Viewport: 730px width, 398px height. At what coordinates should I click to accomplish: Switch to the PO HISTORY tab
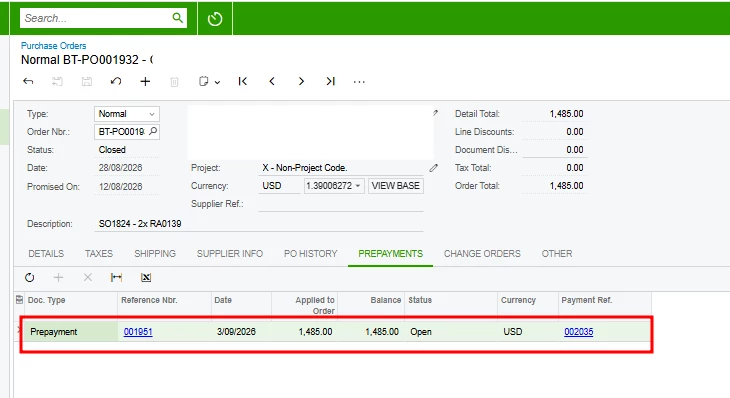pos(311,254)
